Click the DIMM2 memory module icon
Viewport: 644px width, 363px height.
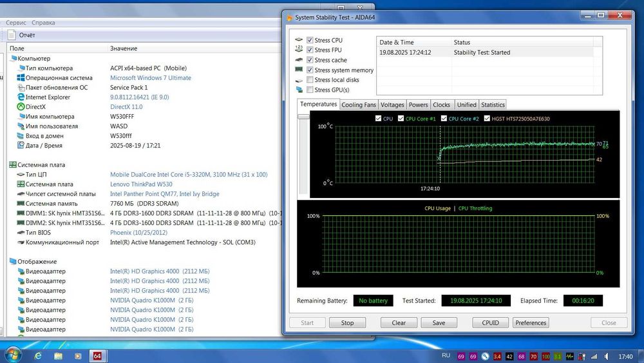pyautogui.click(x=21, y=223)
